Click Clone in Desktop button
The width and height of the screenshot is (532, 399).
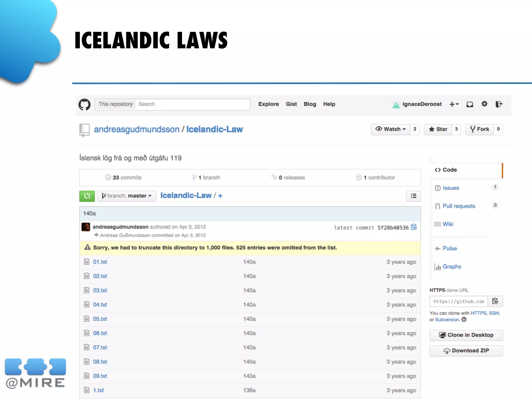pyautogui.click(x=466, y=335)
